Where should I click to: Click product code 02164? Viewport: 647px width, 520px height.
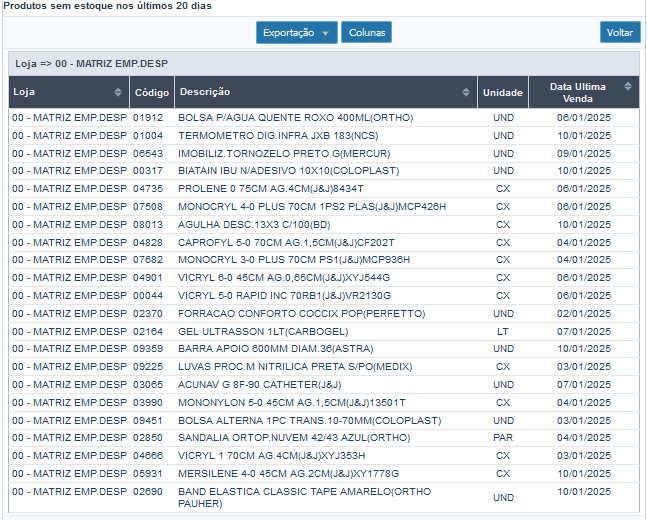pyautogui.click(x=148, y=332)
